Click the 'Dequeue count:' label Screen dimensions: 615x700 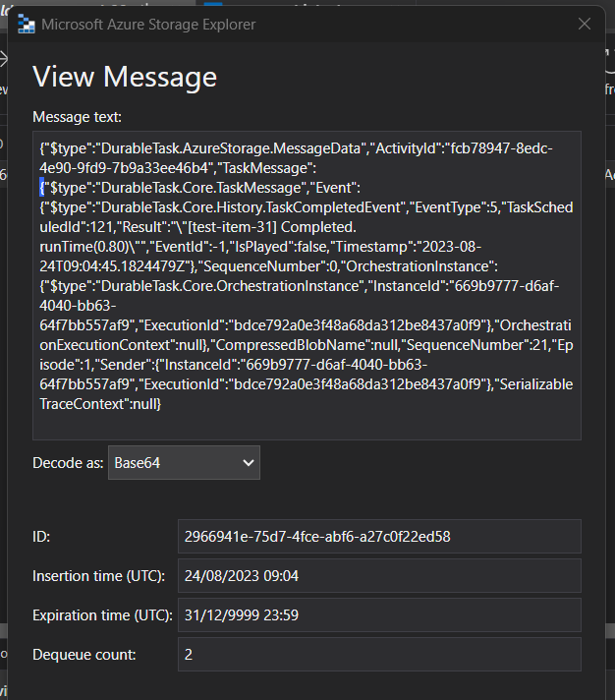84,655
